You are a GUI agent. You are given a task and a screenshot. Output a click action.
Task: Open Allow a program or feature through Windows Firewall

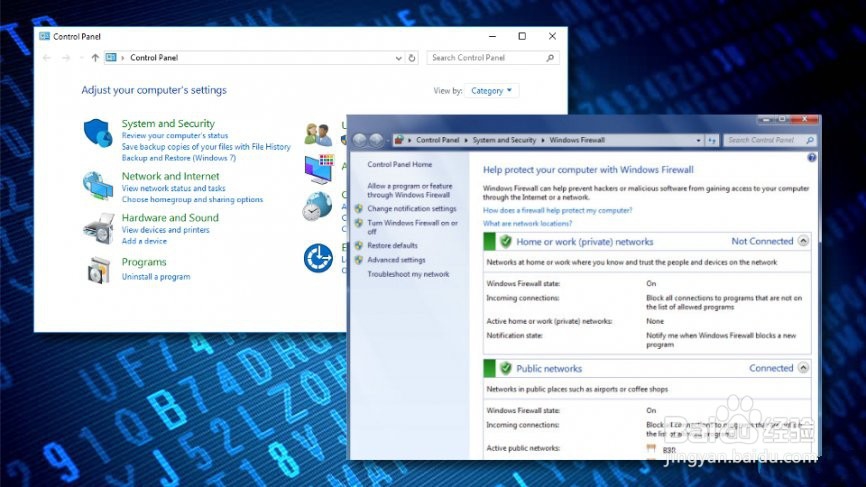click(x=410, y=190)
